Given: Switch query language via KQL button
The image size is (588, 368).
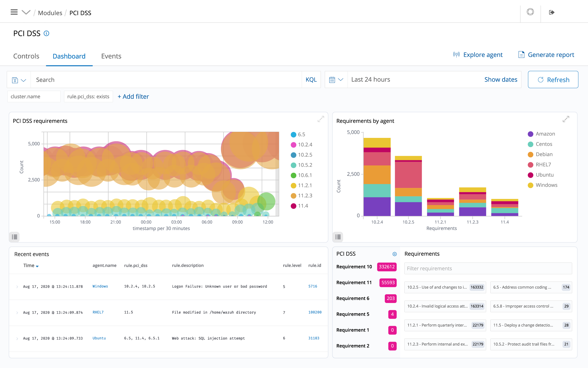Looking at the screenshot, I should pyautogui.click(x=311, y=80).
